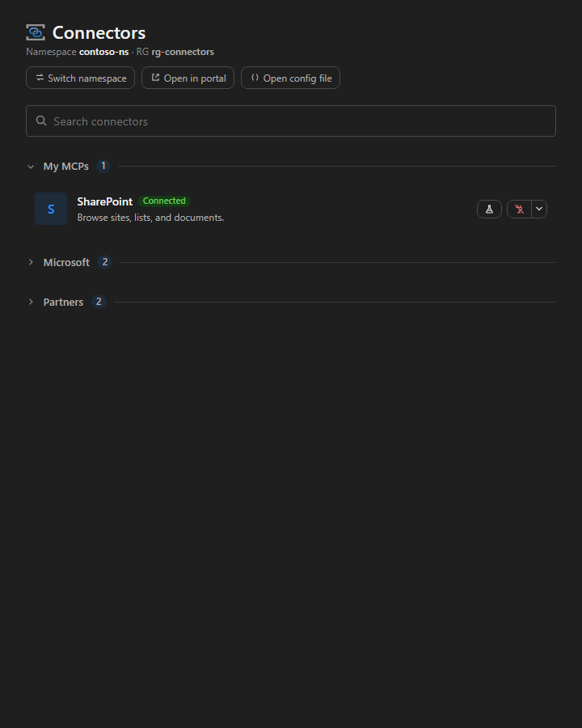
Task: Click the Partners count badge showing 2
Action: click(x=99, y=302)
